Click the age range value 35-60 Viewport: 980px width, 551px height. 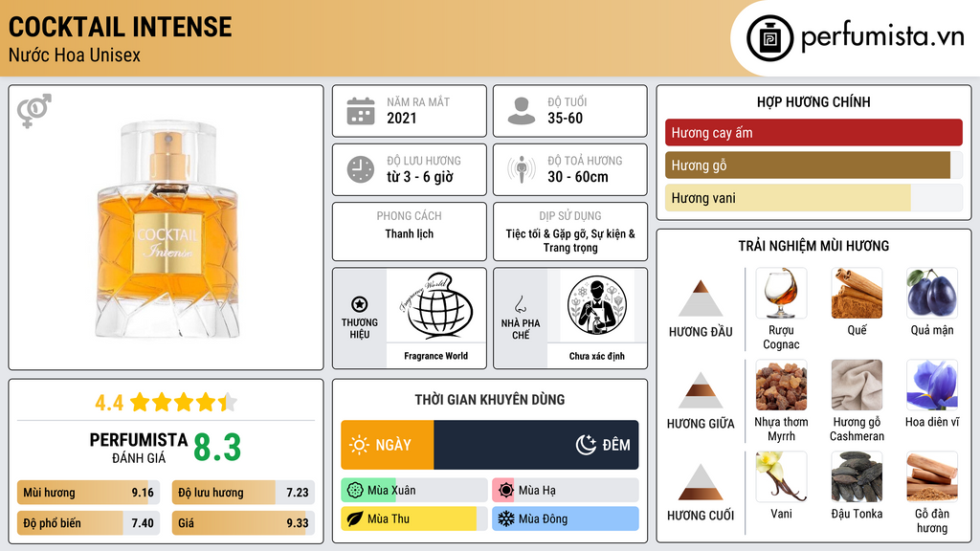565,118
